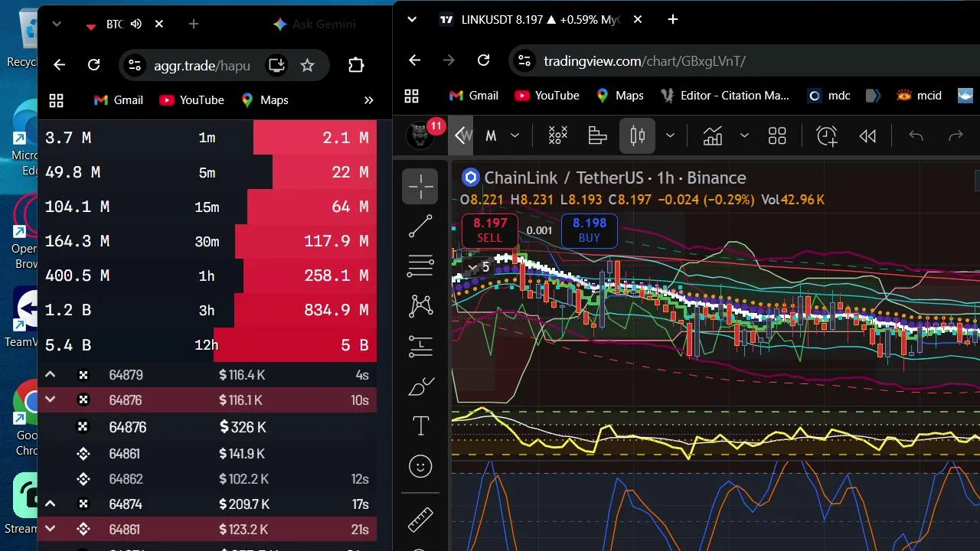This screenshot has height=551, width=980.
Task: Open the apps grid in the aggr.trade window bookmarks bar
Action: [56, 100]
